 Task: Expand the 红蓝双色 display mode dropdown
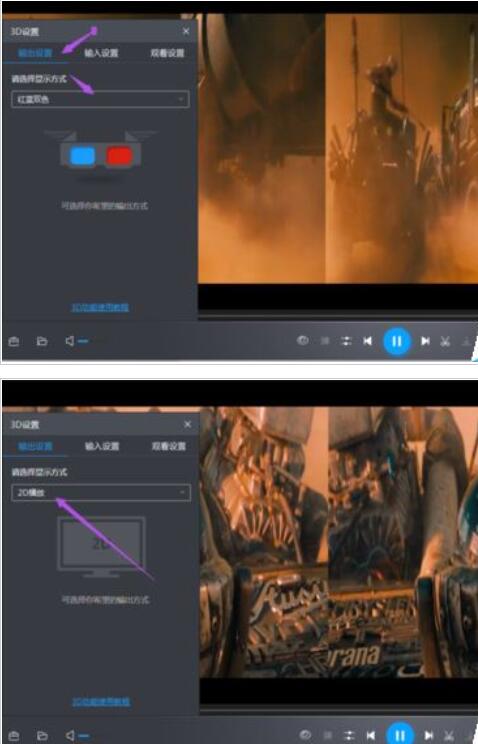coord(100,99)
